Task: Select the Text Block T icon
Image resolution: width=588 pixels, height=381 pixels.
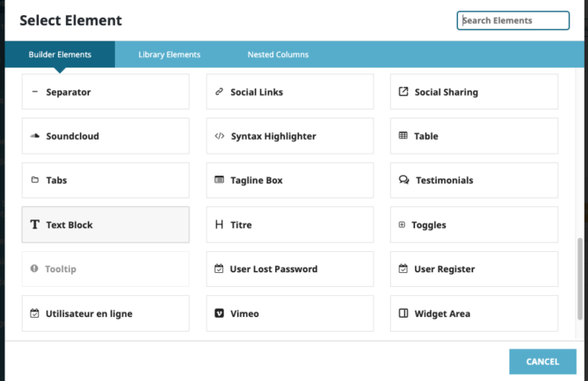Action: pos(34,225)
